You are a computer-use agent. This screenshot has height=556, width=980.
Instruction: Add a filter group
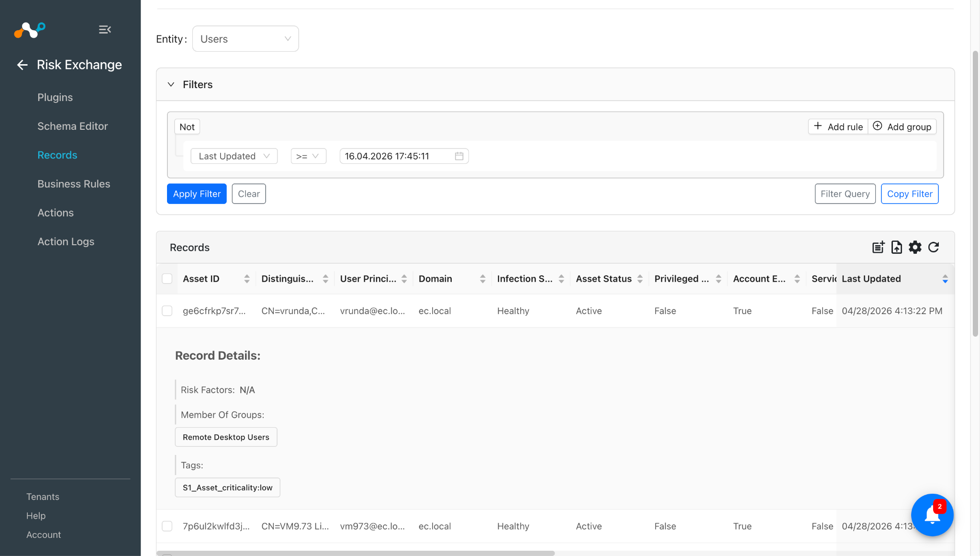click(902, 127)
